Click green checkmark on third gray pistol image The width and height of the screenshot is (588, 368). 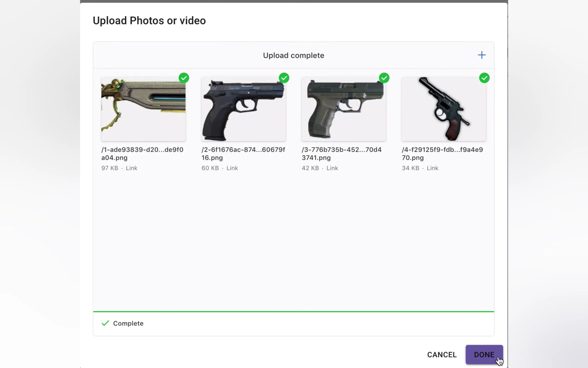(384, 78)
